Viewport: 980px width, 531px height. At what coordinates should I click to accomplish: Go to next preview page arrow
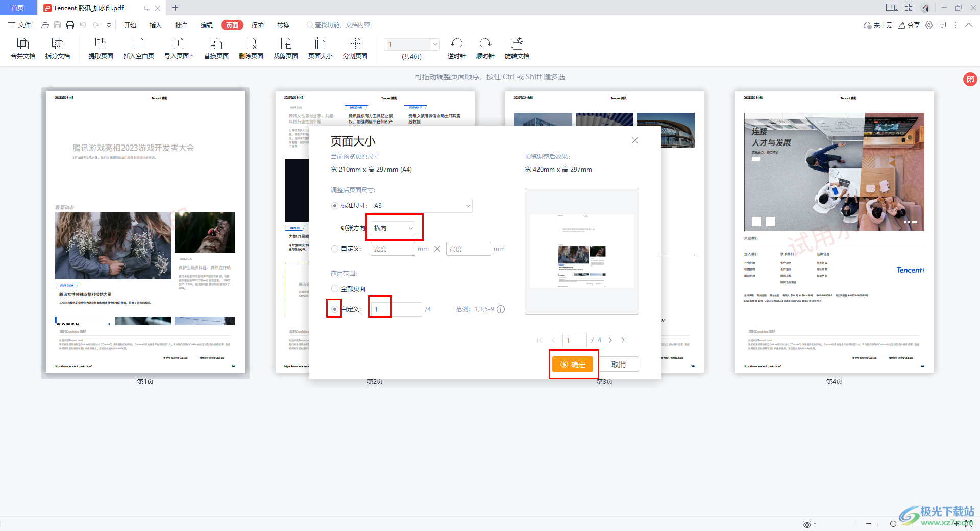point(610,340)
